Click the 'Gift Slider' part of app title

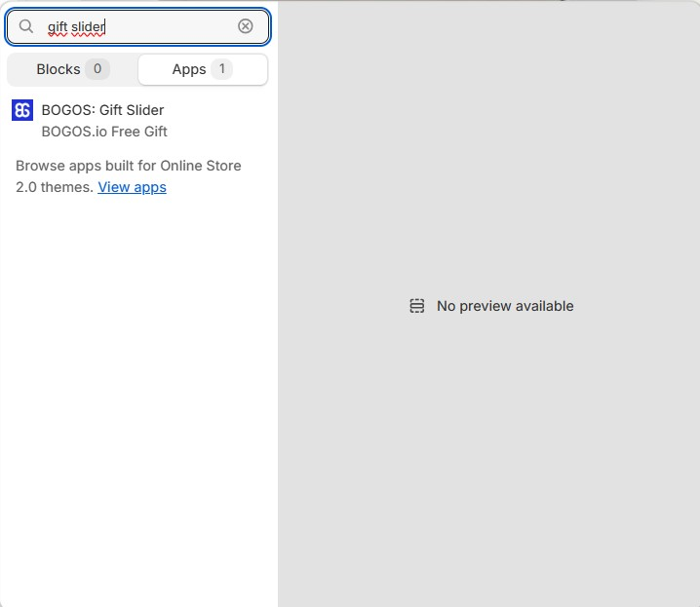[132, 110]
